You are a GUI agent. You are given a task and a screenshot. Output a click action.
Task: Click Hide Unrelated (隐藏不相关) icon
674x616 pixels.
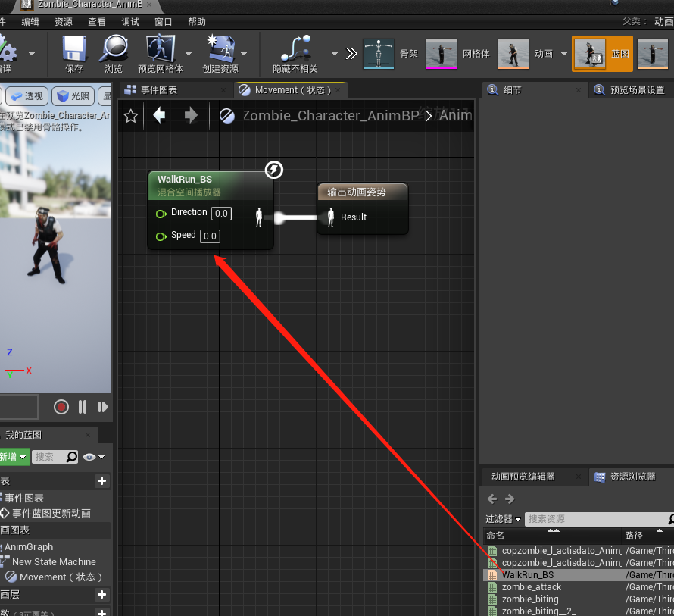point(296,48)
